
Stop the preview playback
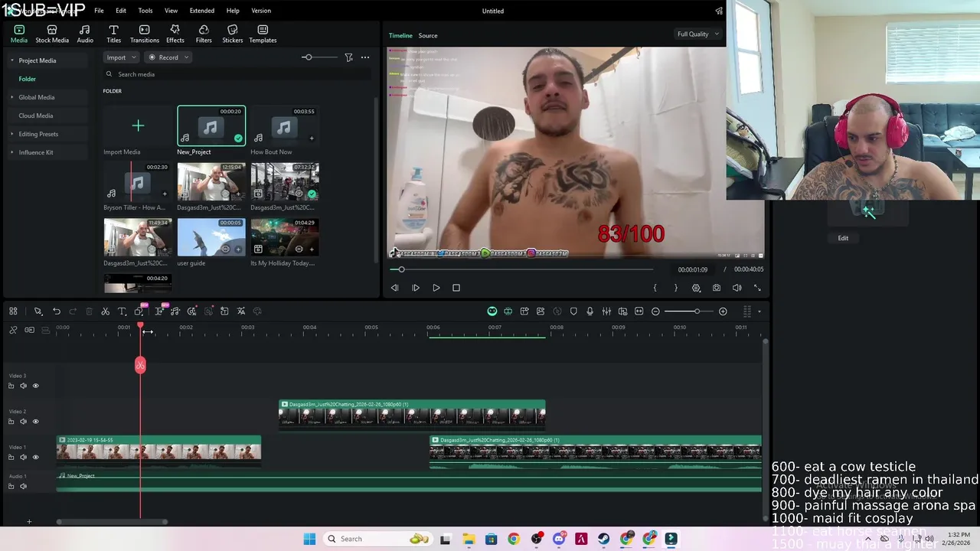[x=456, y=288]
